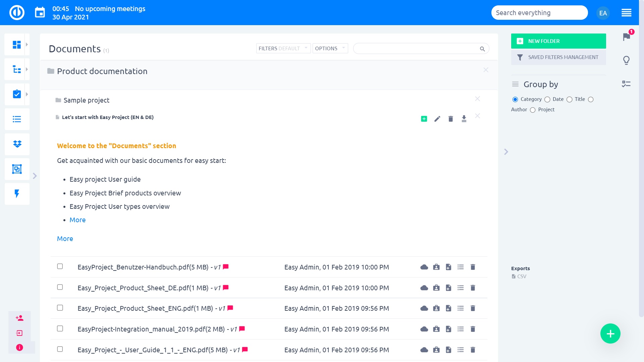Open the Dropbox sidebar icon
This screenshot has width=644, height=362.
(x=17, y=144)
